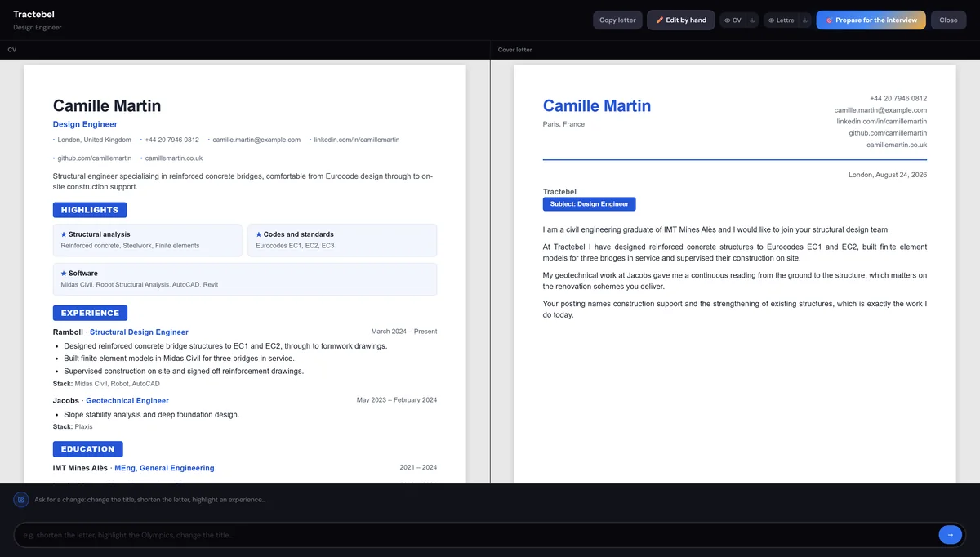The width and height of the screenshot is (980, 557).
Task: Click Stack: Plaxis line
Action: click(x=73, y=426)
